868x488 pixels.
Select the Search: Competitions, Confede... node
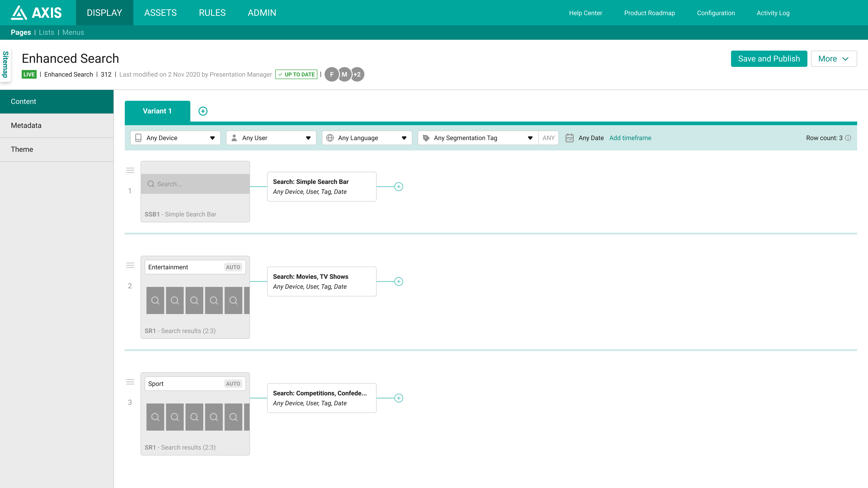(x=322, y=398)
